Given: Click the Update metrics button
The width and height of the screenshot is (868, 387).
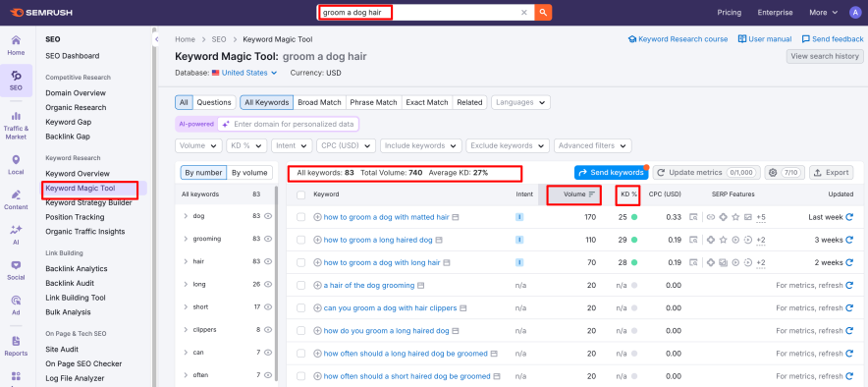Looking at the screenshot, I should [707, 172].
